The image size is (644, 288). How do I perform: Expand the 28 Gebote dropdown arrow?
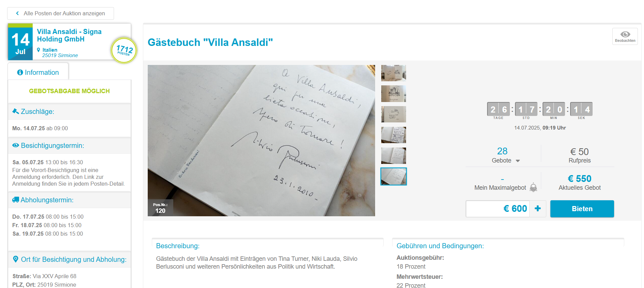click(x=518, y=161)
